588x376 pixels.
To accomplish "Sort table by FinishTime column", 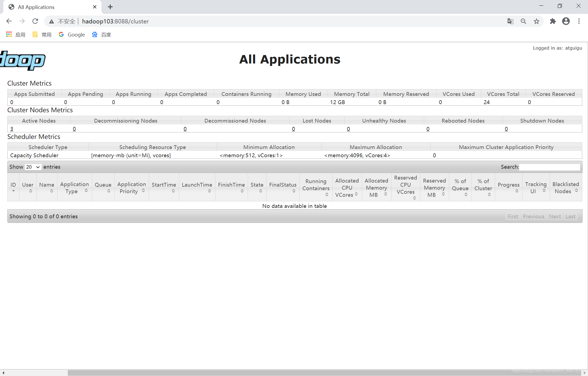I will 231,187.
